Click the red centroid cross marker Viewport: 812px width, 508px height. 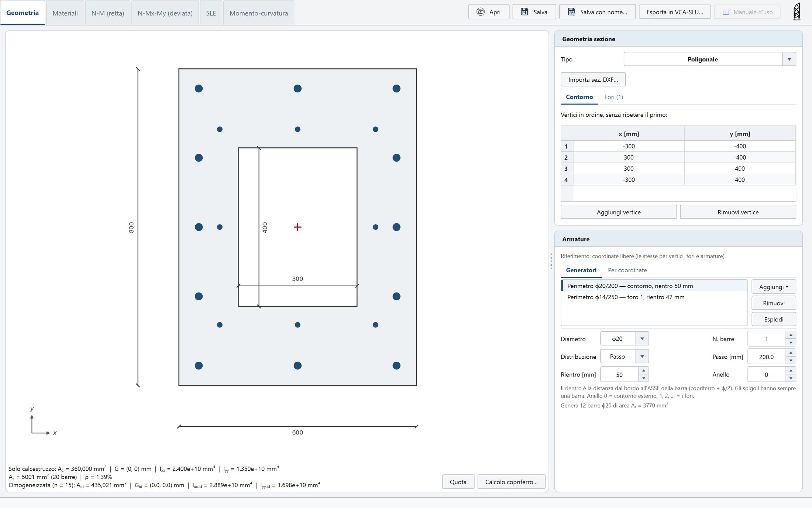[297, 227]
